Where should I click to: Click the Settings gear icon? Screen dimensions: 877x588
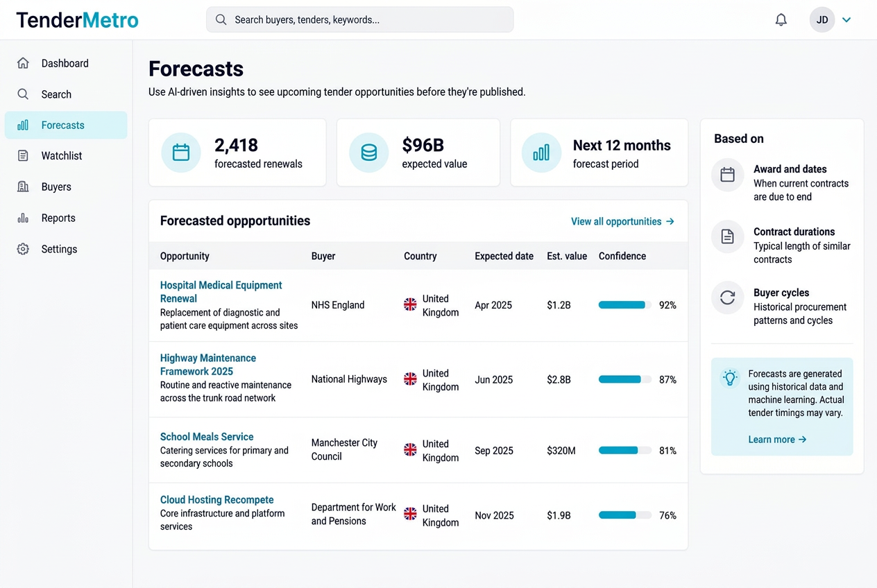23,249
